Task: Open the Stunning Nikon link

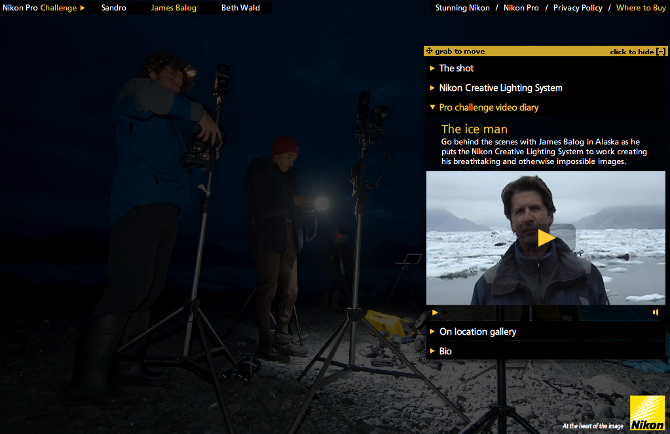Action: 462,8
